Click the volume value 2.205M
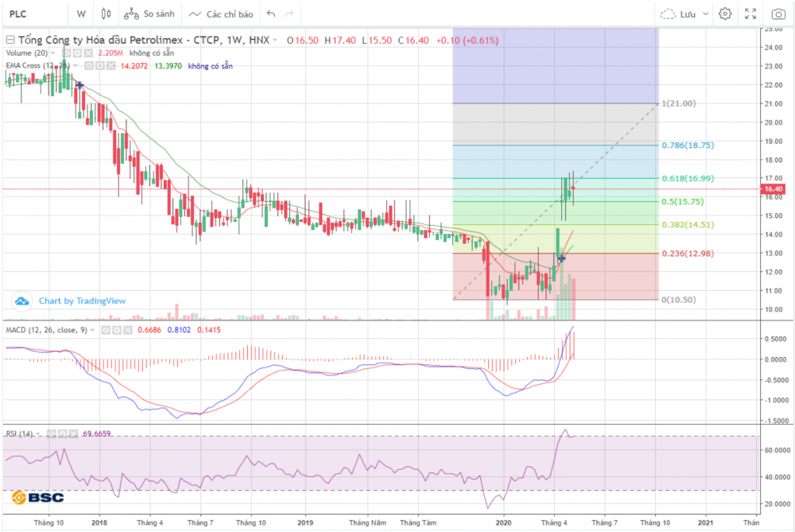 pos(111,52)
